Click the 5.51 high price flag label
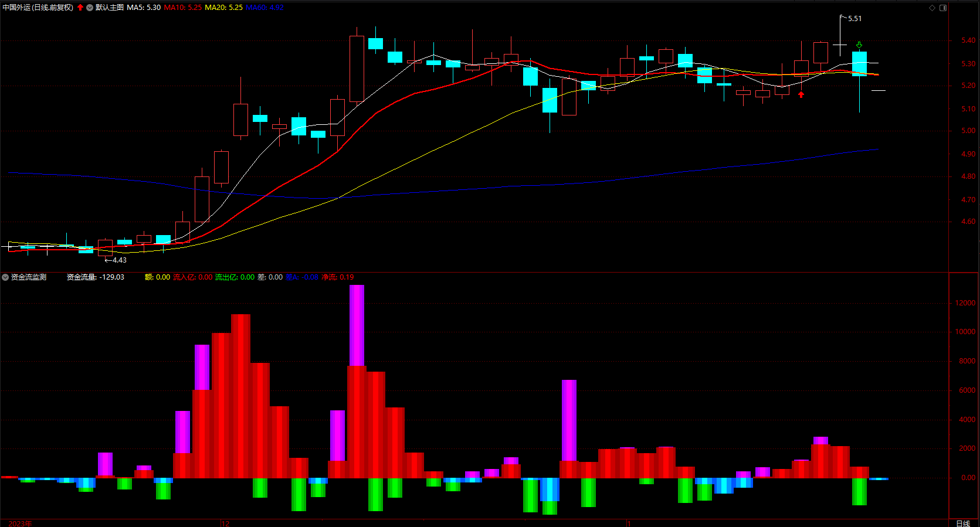This screenshot has height=527, width=980. [x=854, y=19]
